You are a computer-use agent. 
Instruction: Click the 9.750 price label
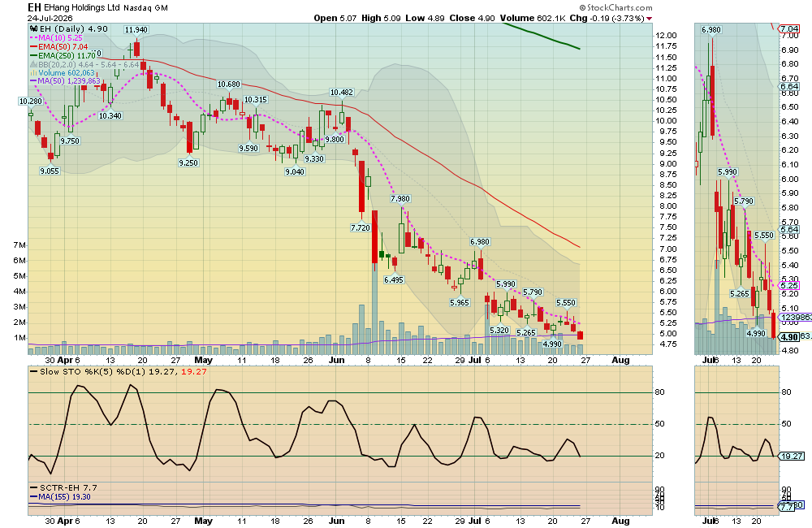(70, 141)
